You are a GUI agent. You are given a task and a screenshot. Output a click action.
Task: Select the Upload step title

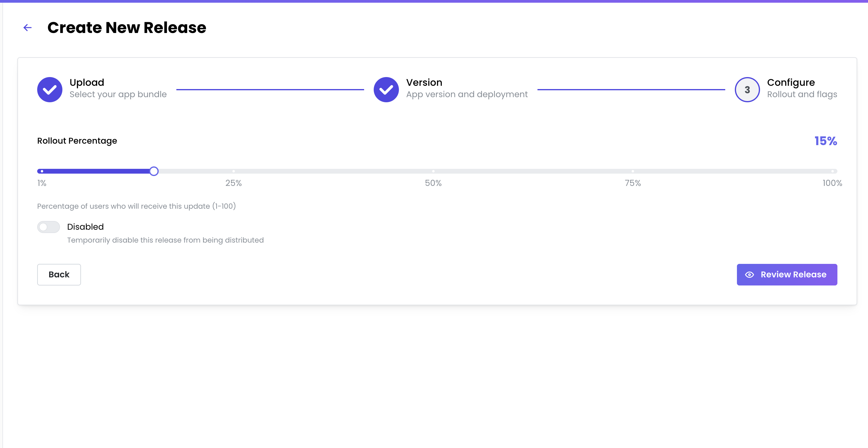(87, 82)
